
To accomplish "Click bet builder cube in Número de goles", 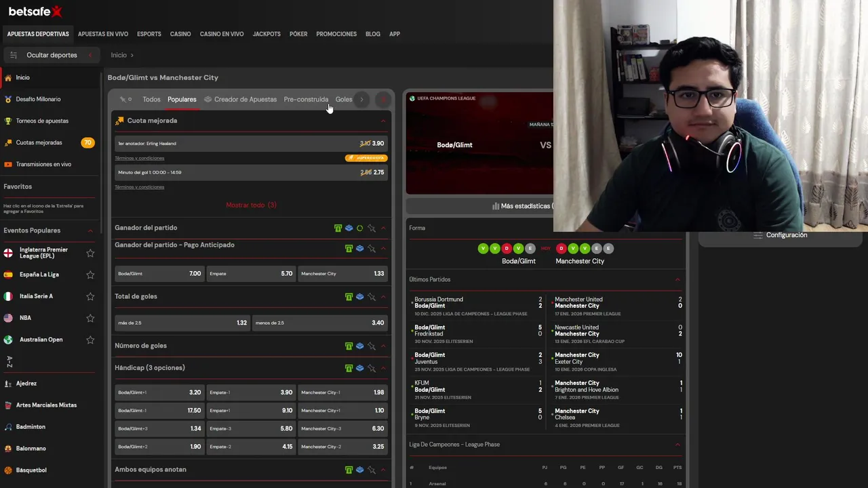I will (359, 346).
